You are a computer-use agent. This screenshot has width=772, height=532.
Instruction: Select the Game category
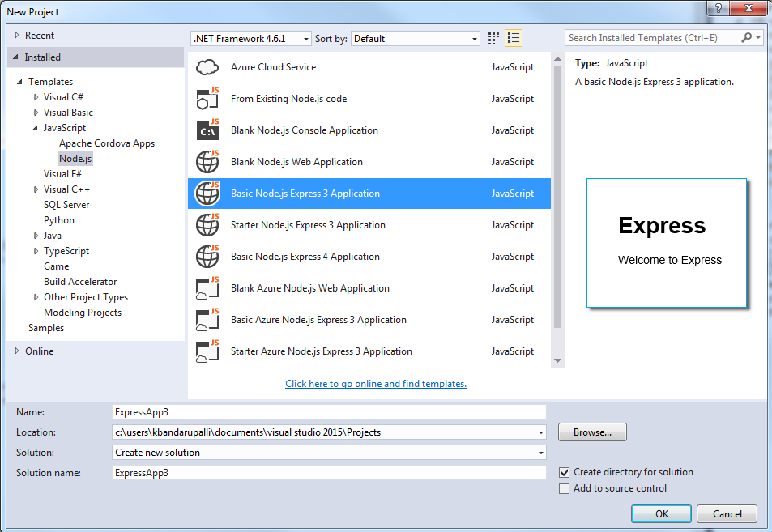click(56, 266)
